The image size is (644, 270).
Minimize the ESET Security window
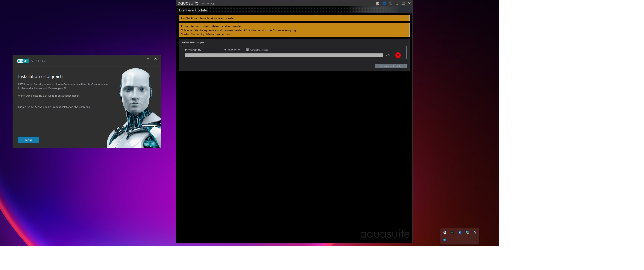click(148, 59)
